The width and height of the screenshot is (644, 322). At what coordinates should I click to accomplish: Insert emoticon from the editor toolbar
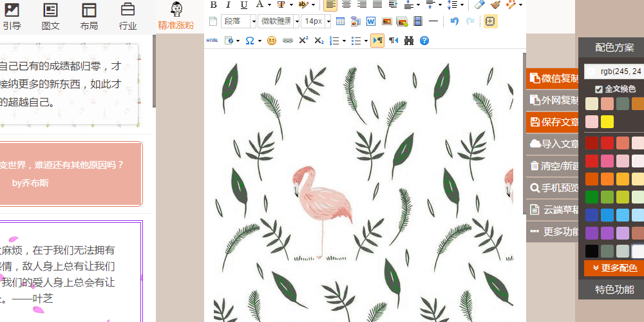272,41
